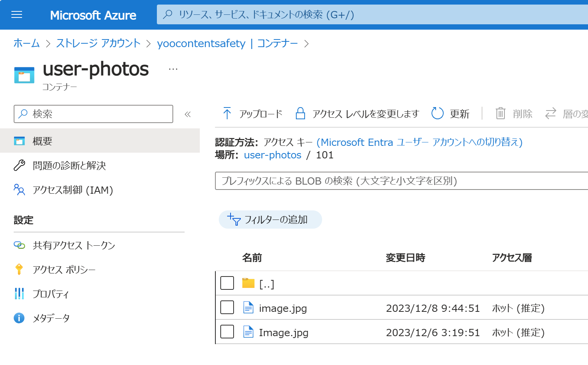Open lowercase image.jpg blob

(283, 308)
